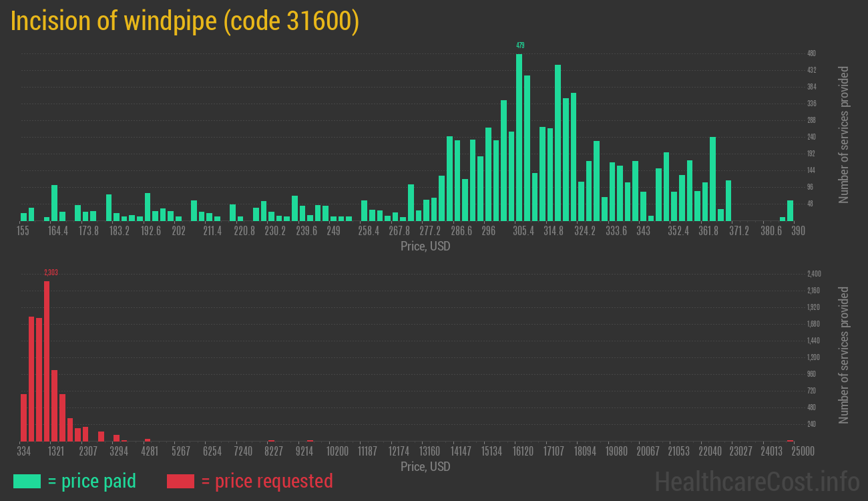This screenshot has width=868, height=501.
Task: Select the 2,303 data label above red bar
Action: point(51,273)
